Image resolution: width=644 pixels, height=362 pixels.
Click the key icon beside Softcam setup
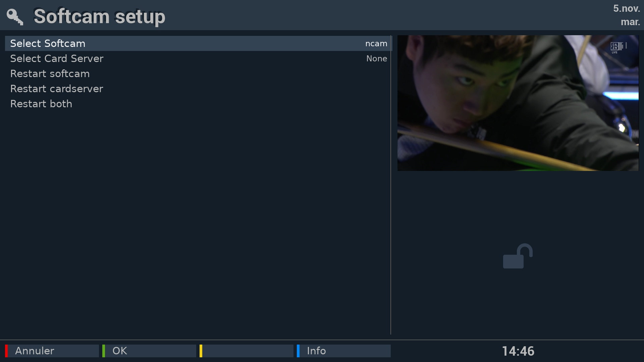click(x=15, y=17)
